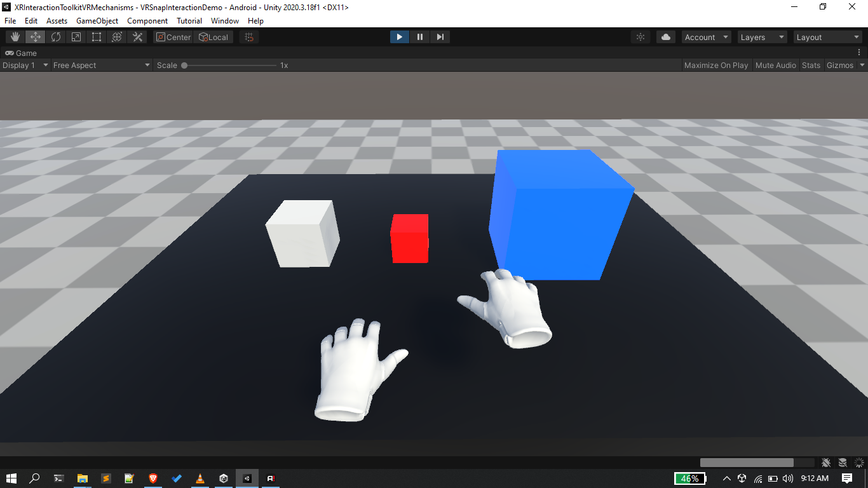Screen dimensions: 868x488
Task: Click the white cube in Game view
Action: coord(302,233)
